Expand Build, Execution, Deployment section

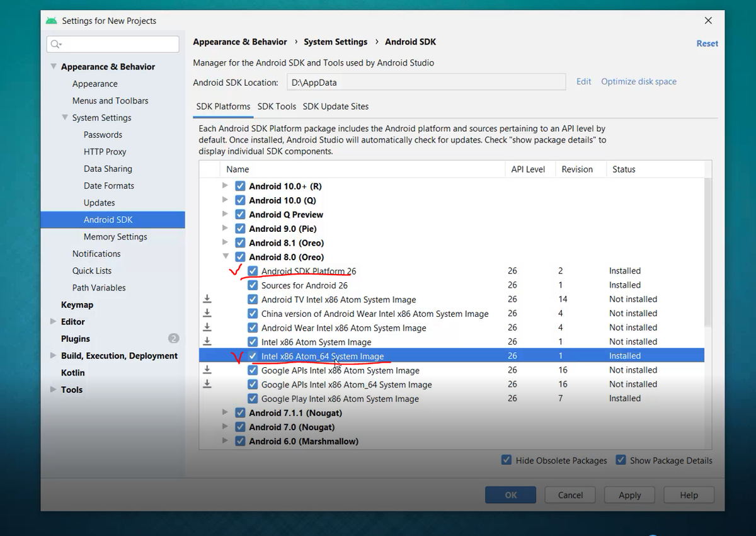tap(54, 355)
